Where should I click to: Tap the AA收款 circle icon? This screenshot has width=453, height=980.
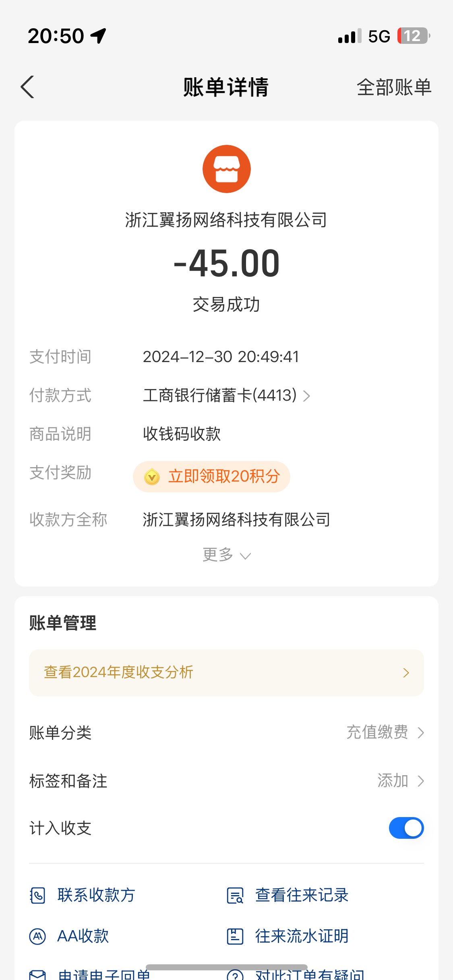click(38, 936)
